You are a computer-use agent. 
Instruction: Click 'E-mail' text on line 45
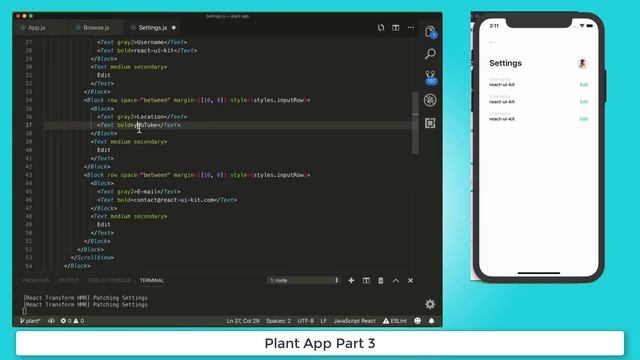pos(147,191)
